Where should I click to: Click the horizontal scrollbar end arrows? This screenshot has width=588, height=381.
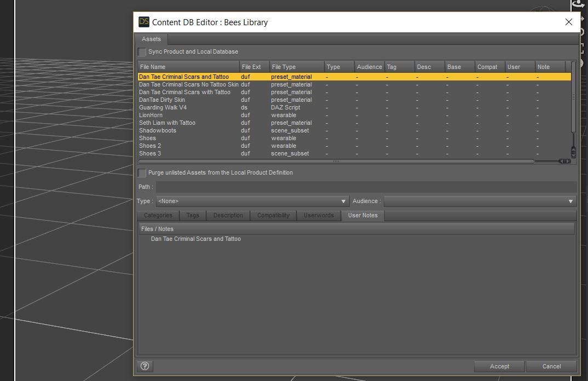[x=565, y=161]
